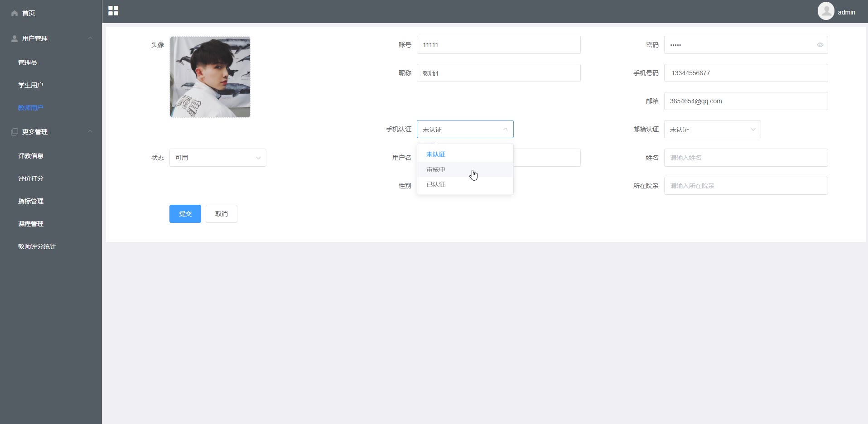Focus the 姓名 input field
The width and height of the screenshot is (868, 424).
[x=746, y=158]
